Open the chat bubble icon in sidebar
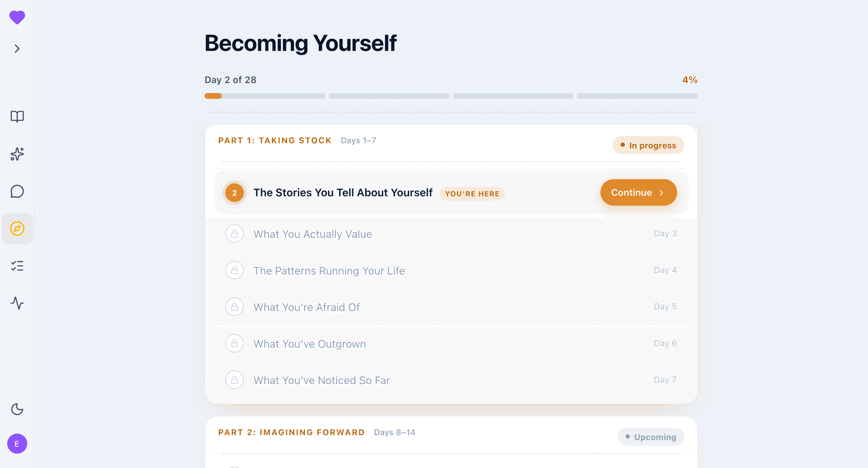 17,192
